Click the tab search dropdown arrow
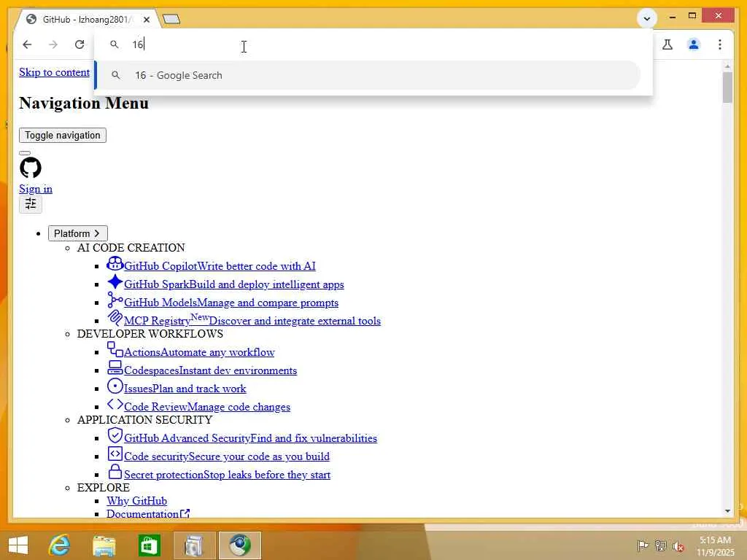Image resolution: width=747 pixels, height=560 pixels. coord(647,19)
